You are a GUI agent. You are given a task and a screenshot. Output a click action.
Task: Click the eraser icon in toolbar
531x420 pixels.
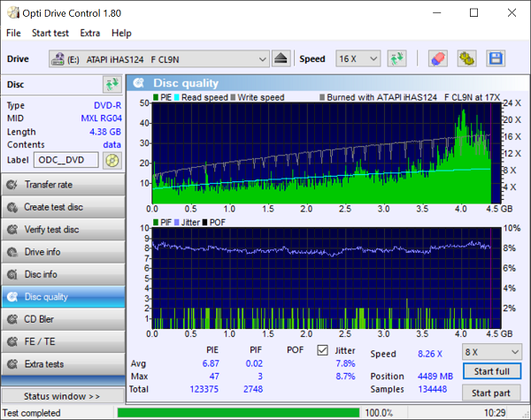[437, 58]
